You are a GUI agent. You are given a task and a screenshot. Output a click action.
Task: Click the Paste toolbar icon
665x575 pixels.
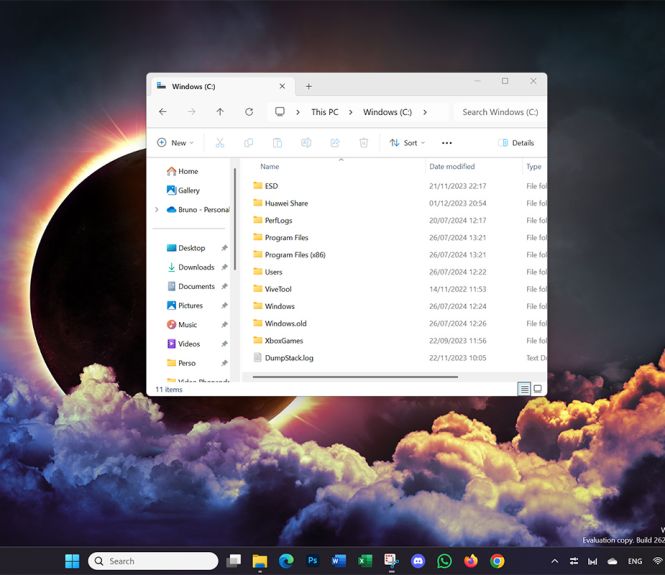(x=277, y=143)
